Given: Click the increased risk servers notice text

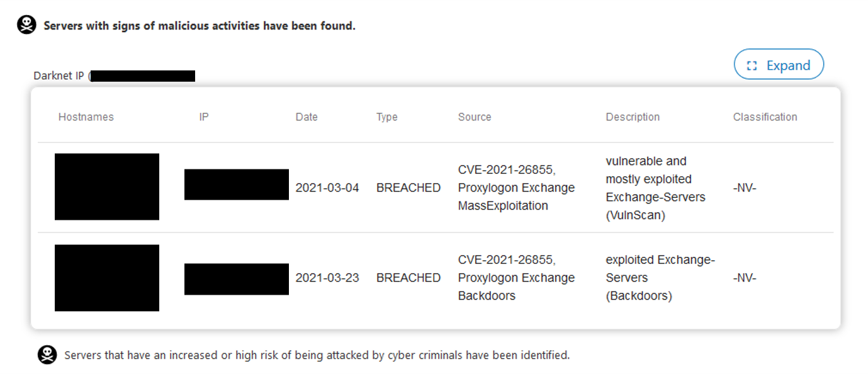Looking at the screenshot, I should pyautogui.click(x=317, y=355).
